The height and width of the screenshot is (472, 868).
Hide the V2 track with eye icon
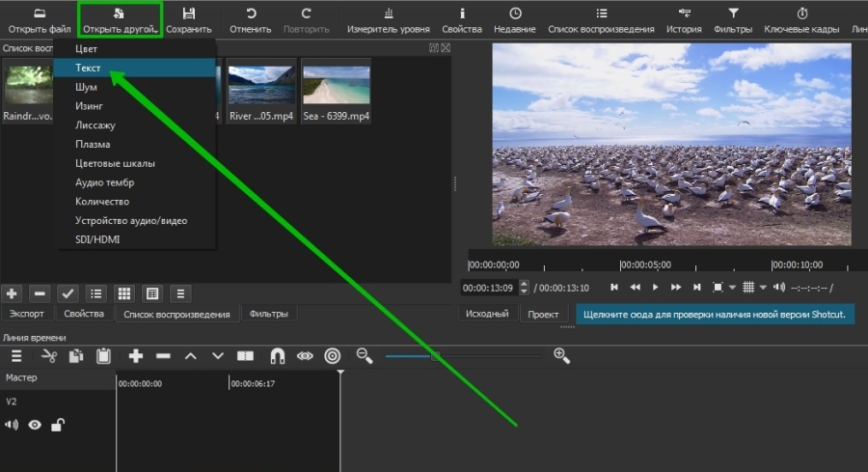[x=35, y=425]
